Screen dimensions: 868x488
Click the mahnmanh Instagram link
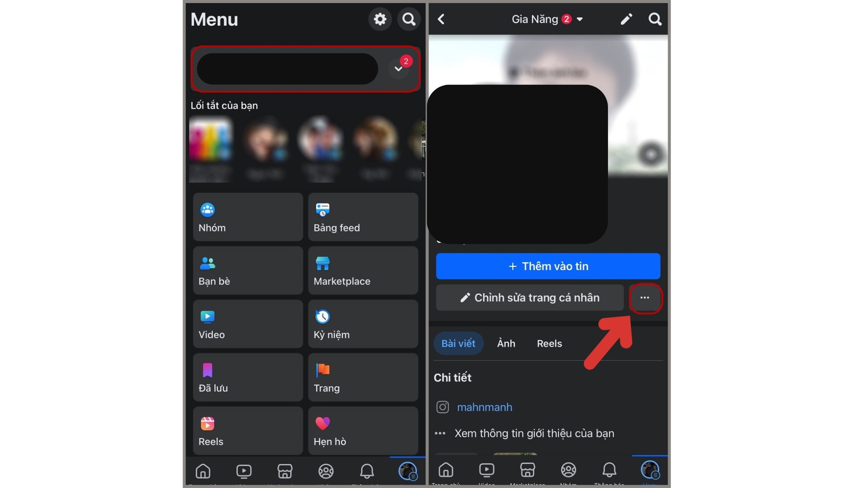(484, 407)
